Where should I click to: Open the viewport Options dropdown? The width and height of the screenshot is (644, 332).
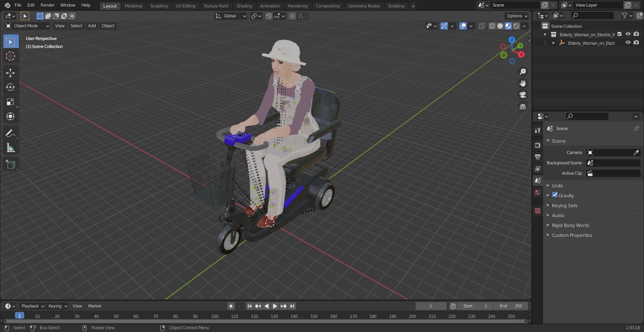click(517, 16)
